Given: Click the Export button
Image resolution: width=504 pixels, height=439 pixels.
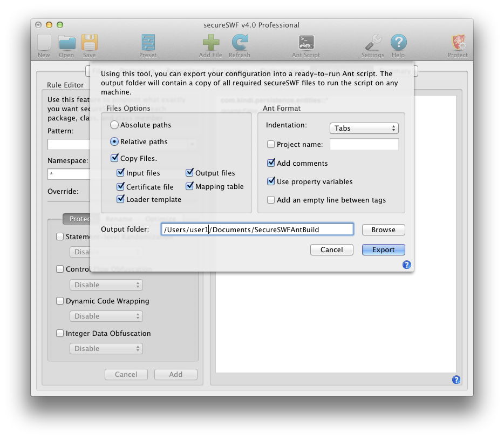Looking at the screenshot, I should coord(383,249).
